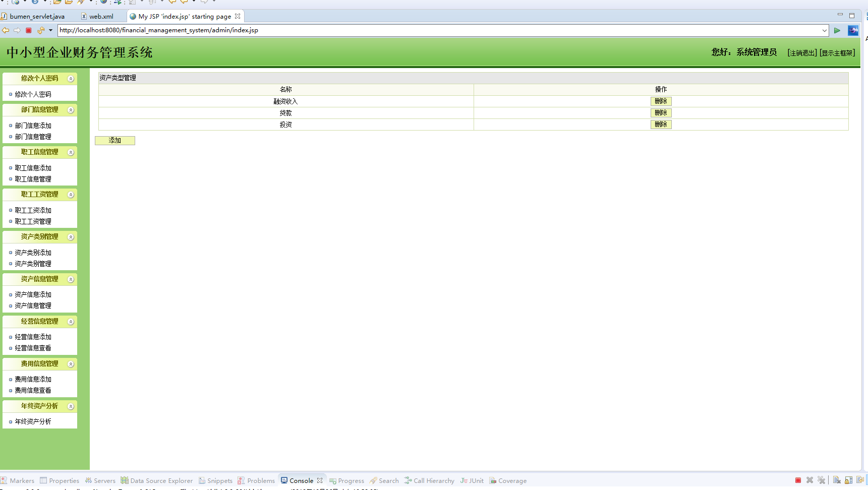Viewport: 868px width, 490px height.
Task: Collapse the 部门信息管理 menu section
Action: coord(71,110)
